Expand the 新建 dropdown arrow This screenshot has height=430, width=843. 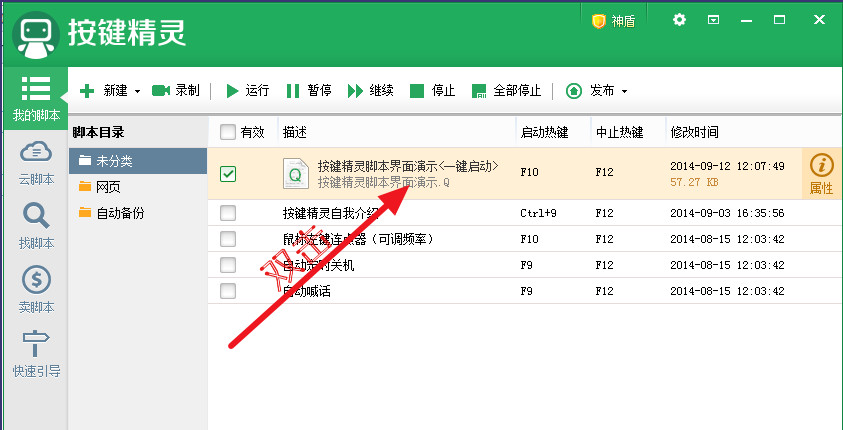(137, 92)
